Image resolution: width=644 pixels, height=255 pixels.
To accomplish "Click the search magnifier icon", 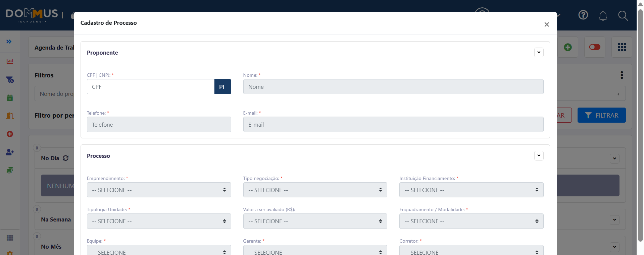I will (x=623, y=16).
